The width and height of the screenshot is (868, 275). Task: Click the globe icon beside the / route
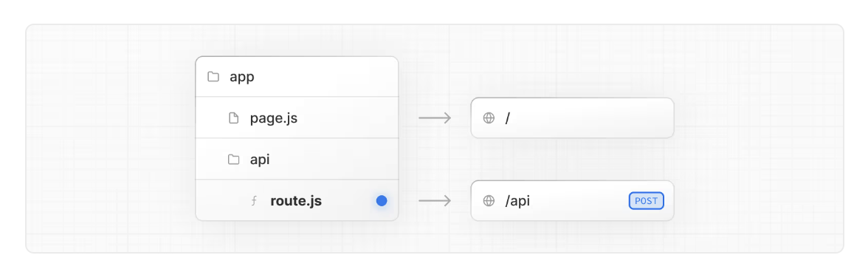(x=489, y=118)
